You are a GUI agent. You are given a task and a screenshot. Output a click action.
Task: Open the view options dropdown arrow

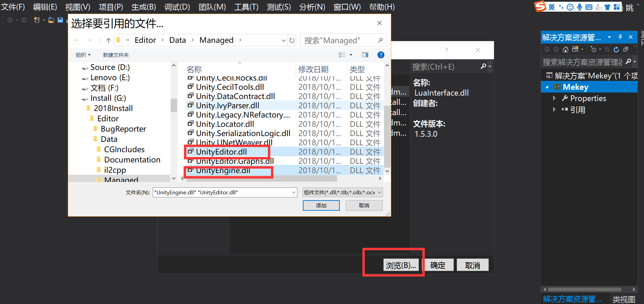click(351, 55)
